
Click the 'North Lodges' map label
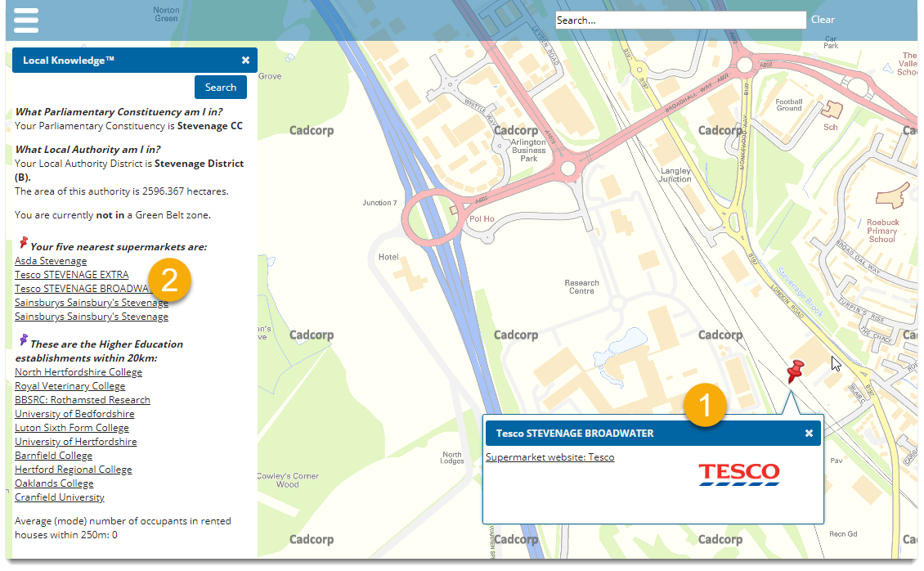[x=452, y=458]
